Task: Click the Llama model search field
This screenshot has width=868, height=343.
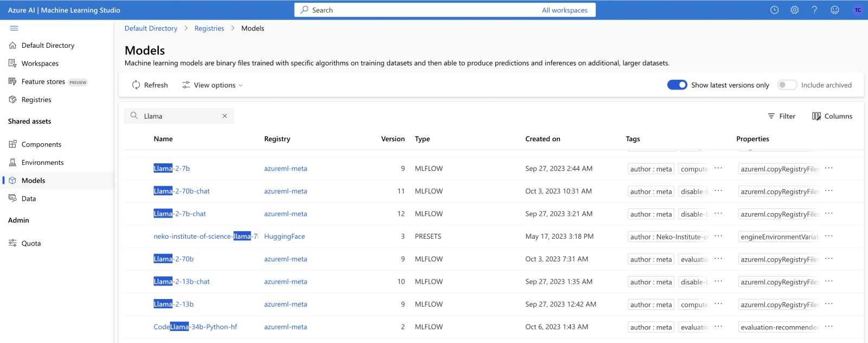Action: [179, 116]
